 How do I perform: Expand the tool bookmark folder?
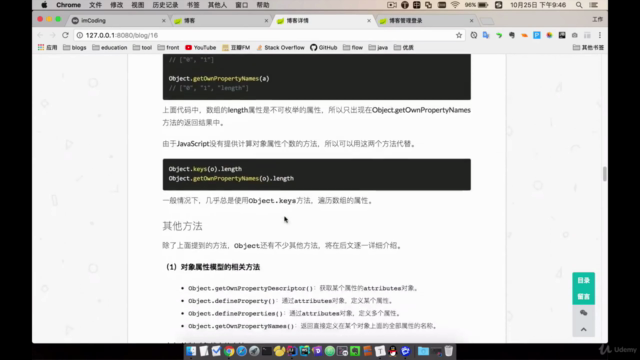(142, 47)
